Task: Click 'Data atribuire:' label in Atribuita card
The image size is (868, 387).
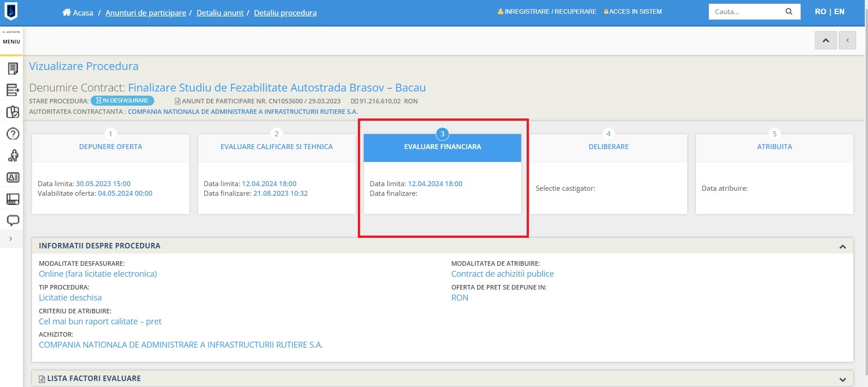Action: pyautogui.click(x=725, y=188)
